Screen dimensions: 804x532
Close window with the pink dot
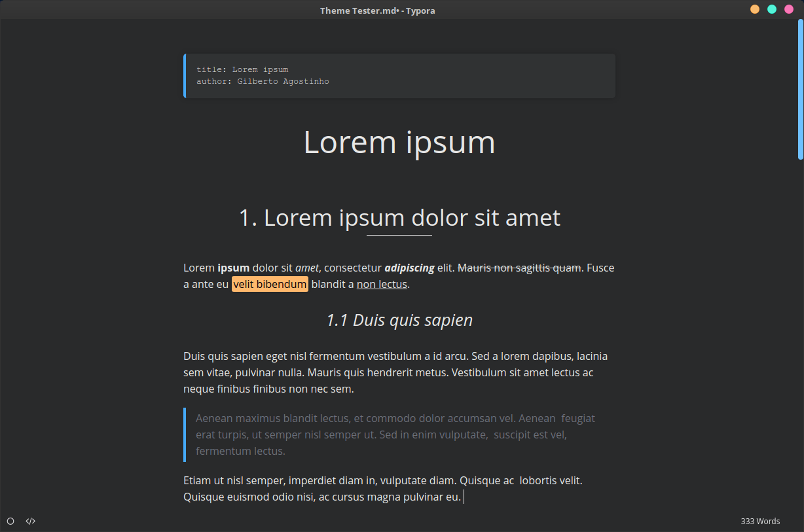pyautogui.click(x=789, y=9)
